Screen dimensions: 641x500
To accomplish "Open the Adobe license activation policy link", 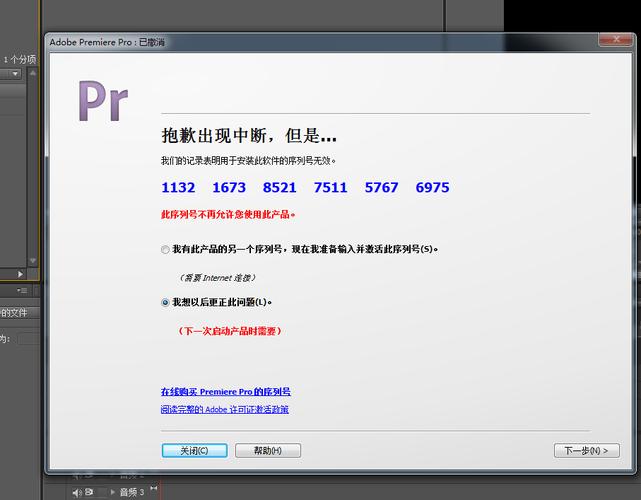I will (x=225, y=409).
